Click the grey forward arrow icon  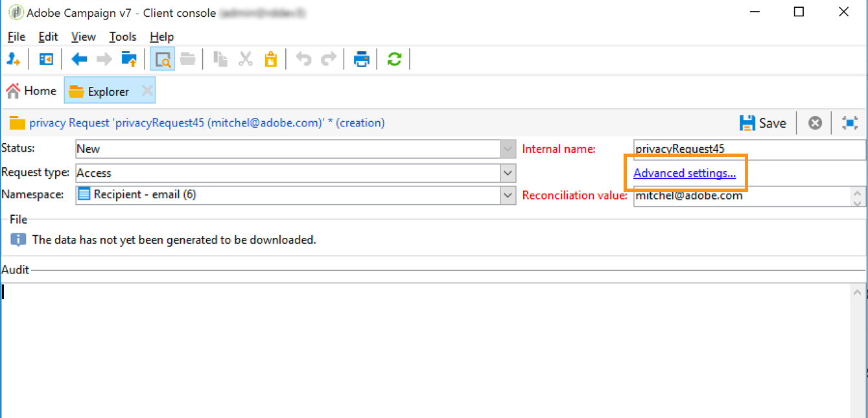coord(104,60)
